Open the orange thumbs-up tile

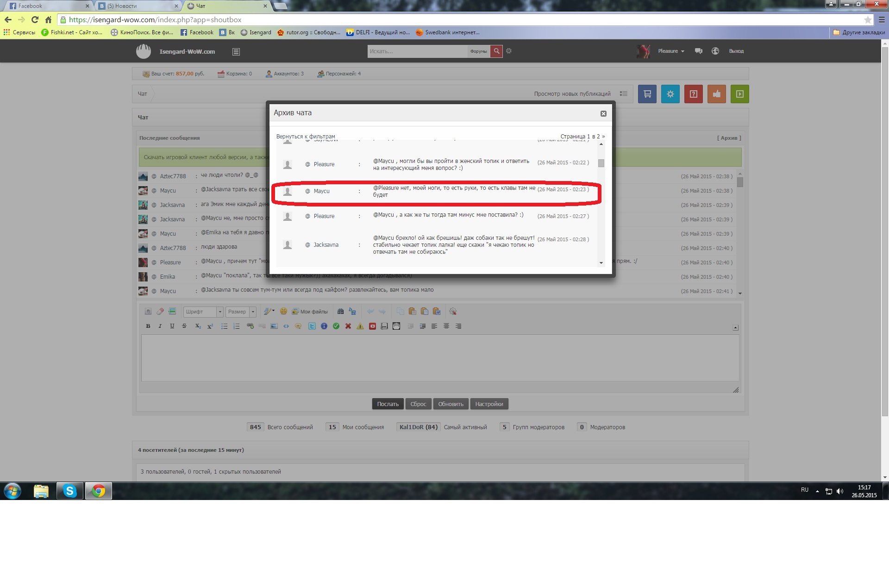click(x=717, y=94)
